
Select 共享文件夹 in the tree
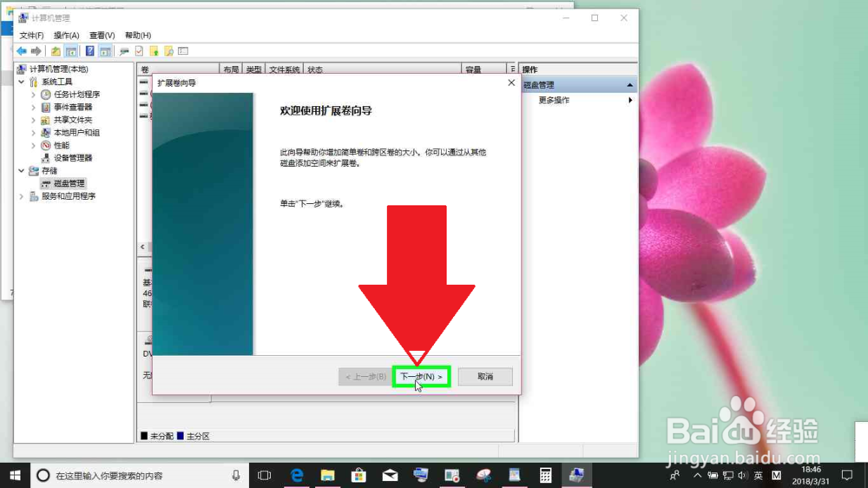(73, 120)
